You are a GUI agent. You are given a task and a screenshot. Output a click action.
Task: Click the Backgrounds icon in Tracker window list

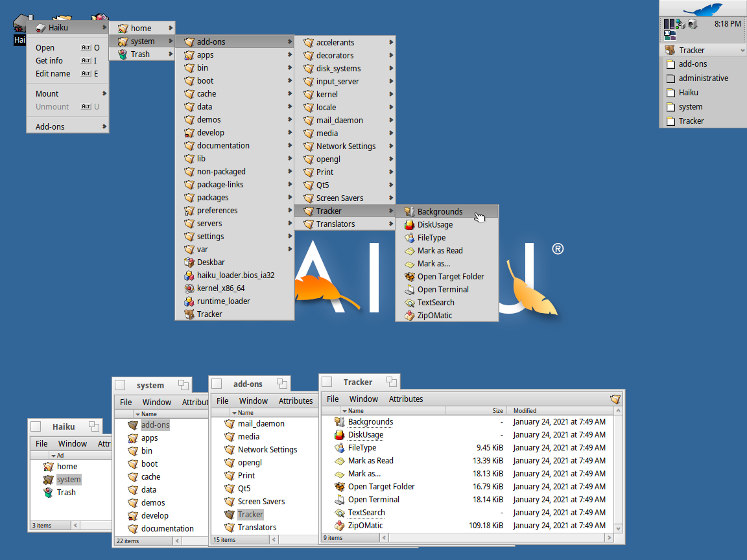pyautogui.click(x=339, y=421)
